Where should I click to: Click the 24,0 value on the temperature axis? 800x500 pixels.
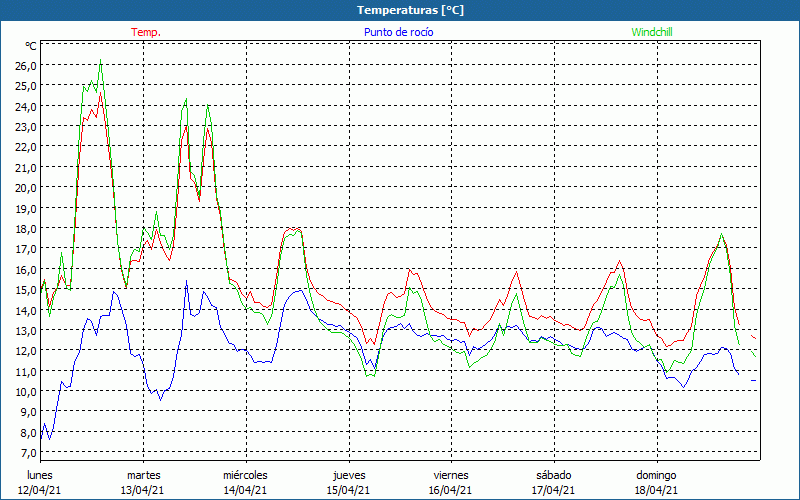click(x=26, y=106)
